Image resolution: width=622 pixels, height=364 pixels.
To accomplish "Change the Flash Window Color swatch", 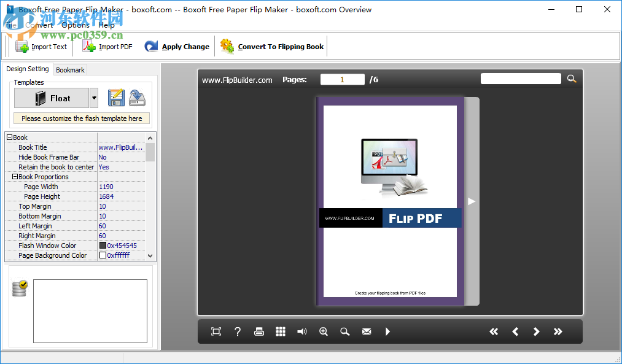I will point(103,246).
